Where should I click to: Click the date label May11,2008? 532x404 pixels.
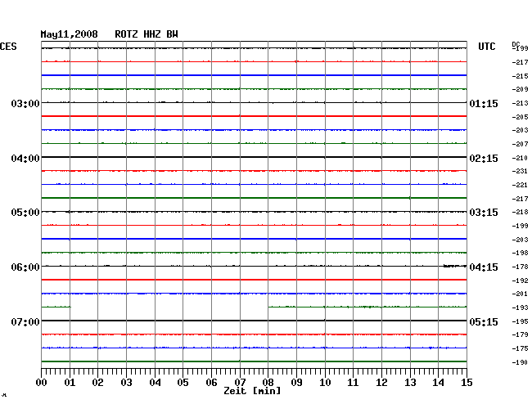click(x=69, y=34)
